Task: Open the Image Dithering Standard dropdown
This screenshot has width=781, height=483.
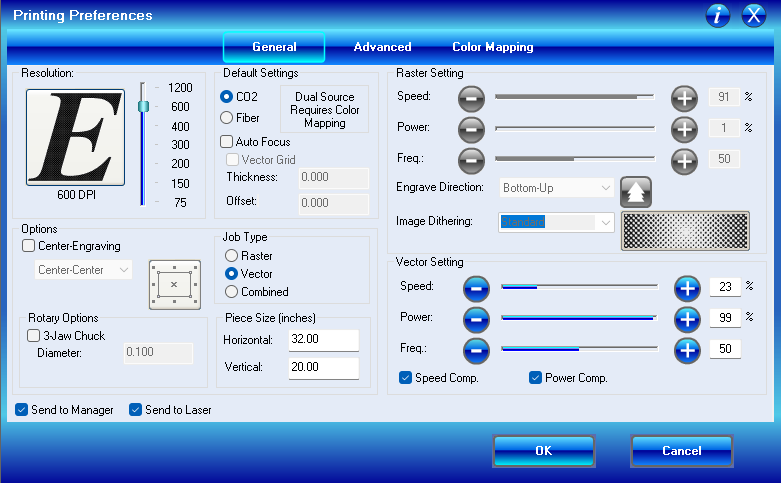Action: click(556, 222)
